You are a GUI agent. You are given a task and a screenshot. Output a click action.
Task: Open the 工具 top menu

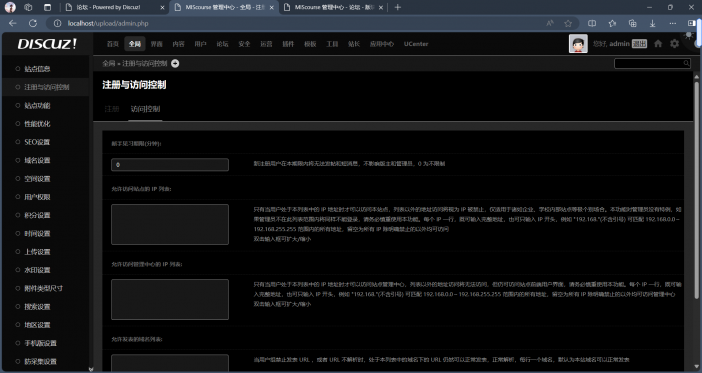point(332,44)
